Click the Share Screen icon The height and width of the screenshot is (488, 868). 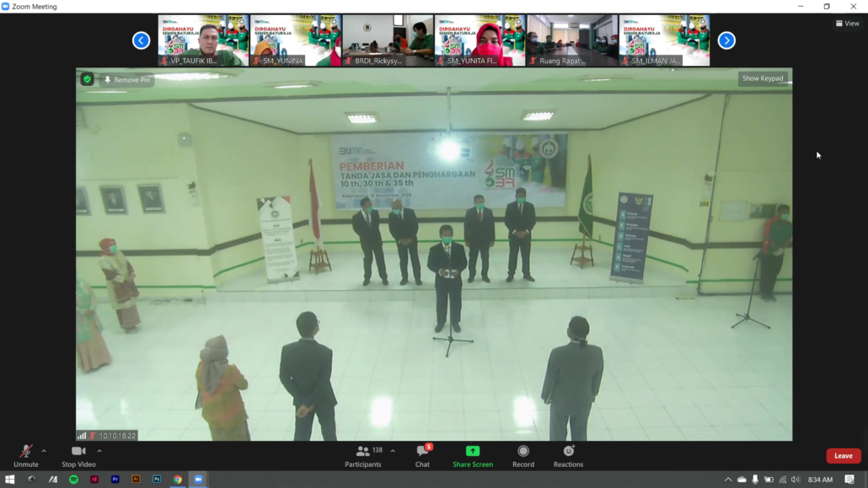point(473,452)
